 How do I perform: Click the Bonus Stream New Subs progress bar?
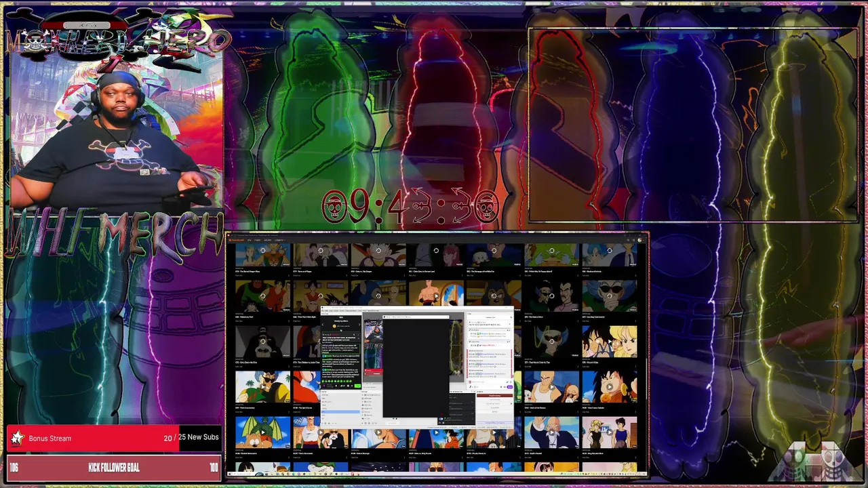coord(114,439)
